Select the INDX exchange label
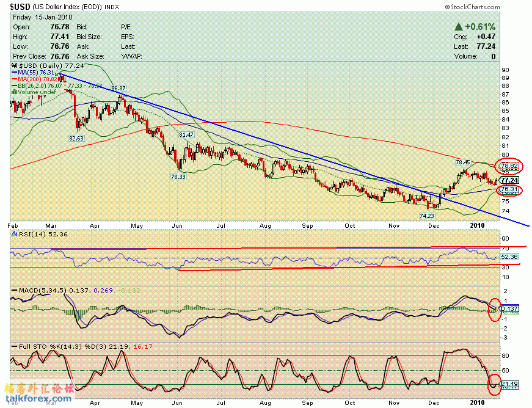This screenshot has height=408, width=532. (112, 7)
